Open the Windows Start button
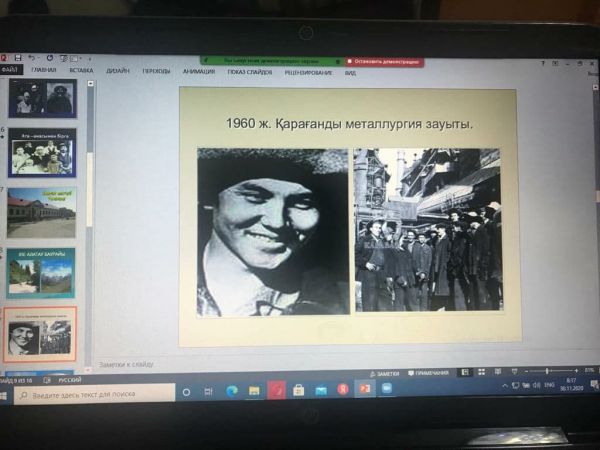The width and height of the screenshot is (600, 450). point(6,394)
